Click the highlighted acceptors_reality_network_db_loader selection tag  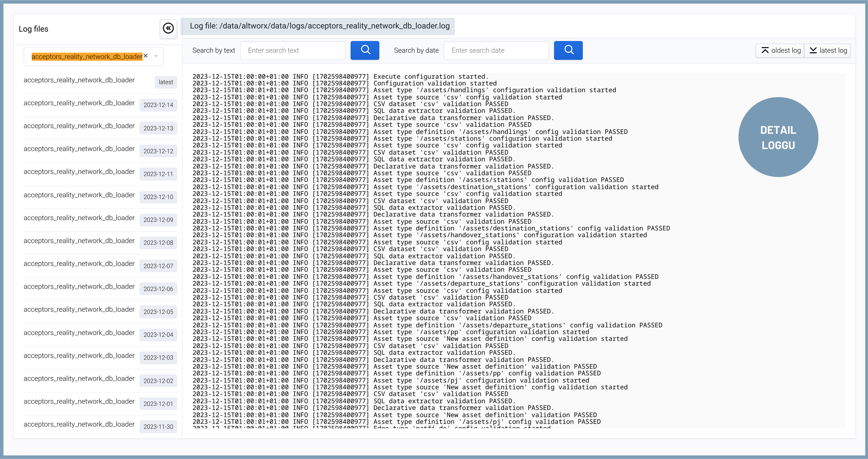point(87,57)
